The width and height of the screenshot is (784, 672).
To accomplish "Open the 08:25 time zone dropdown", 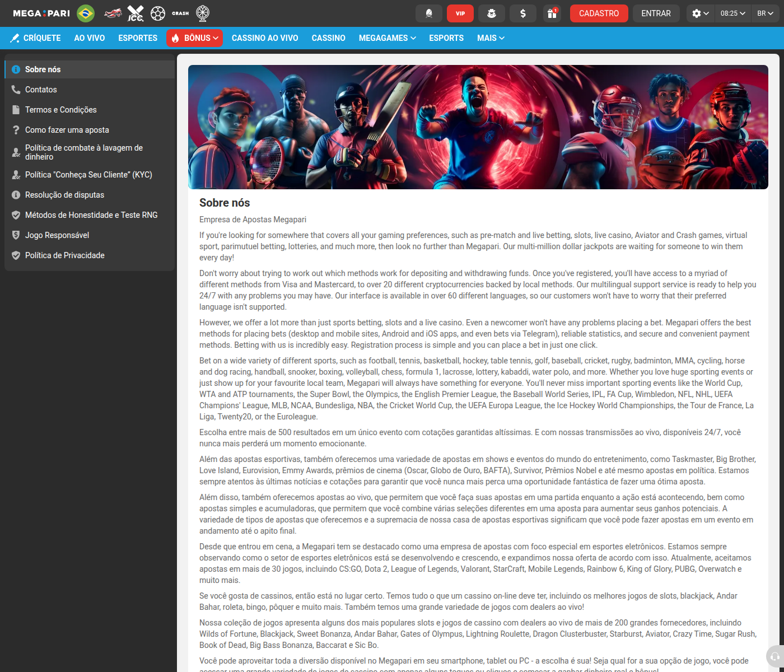I will [733, 13].
